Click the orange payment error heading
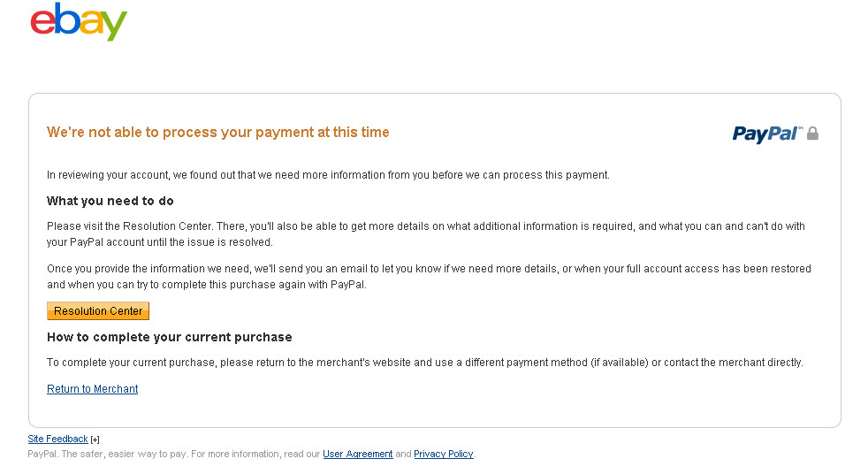 [x=217, y=133]
